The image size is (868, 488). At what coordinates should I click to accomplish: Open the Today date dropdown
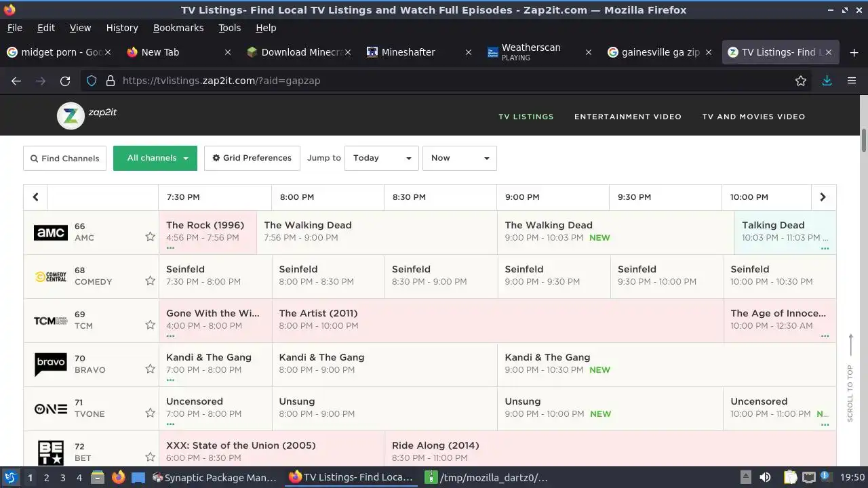[382, 158]
